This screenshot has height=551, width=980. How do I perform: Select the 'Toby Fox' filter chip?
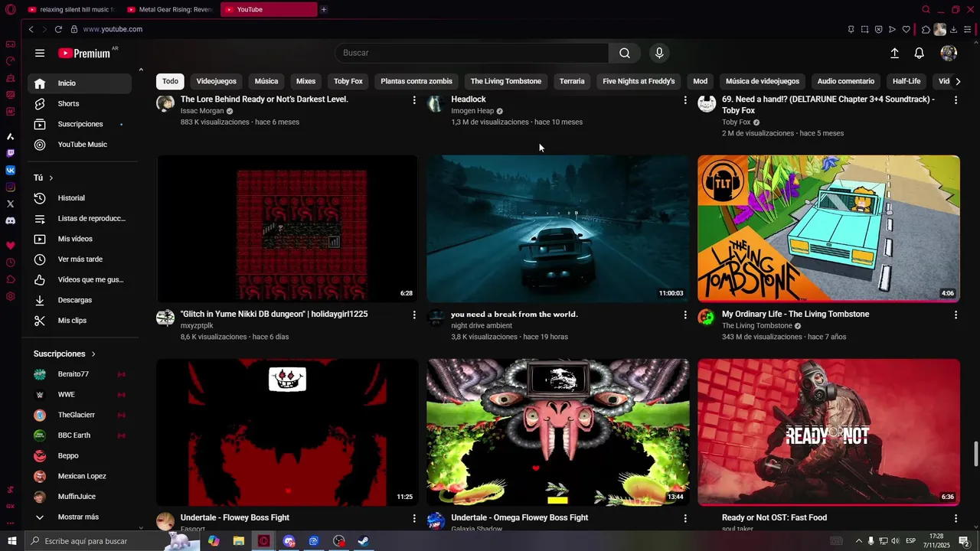pos(348,81)
